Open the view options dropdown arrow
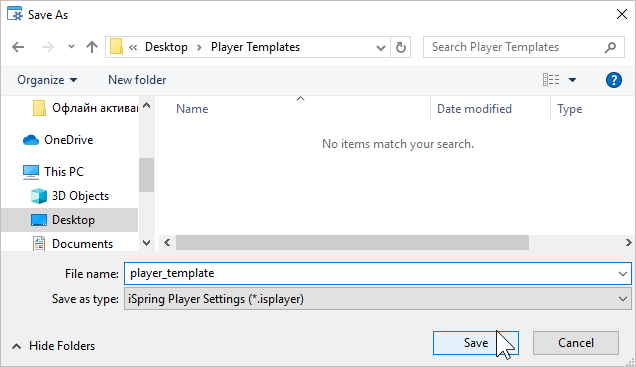This screenshot has width=636, height=367. 572,80
